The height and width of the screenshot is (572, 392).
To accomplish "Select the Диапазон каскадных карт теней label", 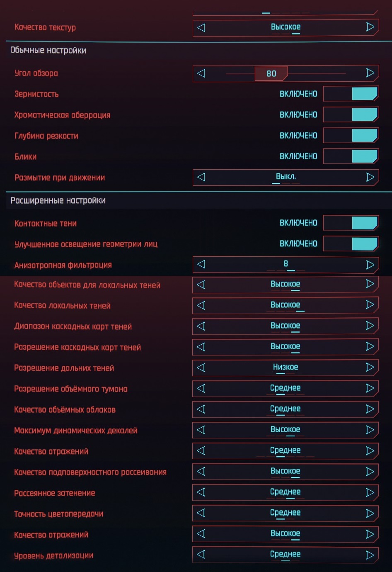I will (73, 327).
